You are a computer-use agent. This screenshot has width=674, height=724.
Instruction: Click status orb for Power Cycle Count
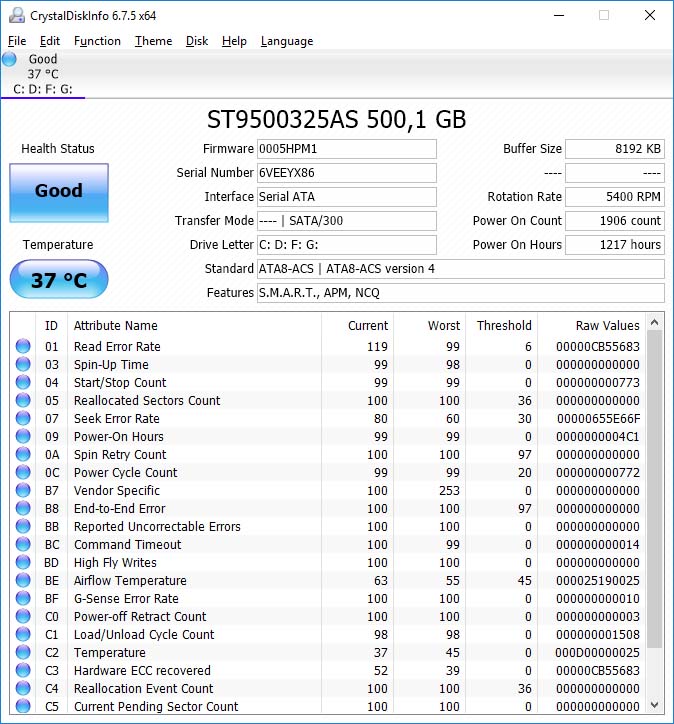pyautogui.click(x=23, y=472)
